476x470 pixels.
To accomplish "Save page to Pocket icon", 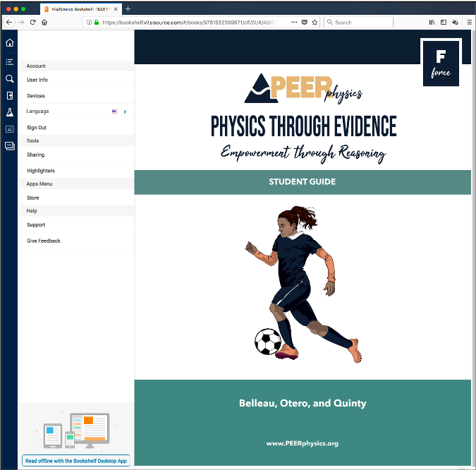I will coord(304,23).
